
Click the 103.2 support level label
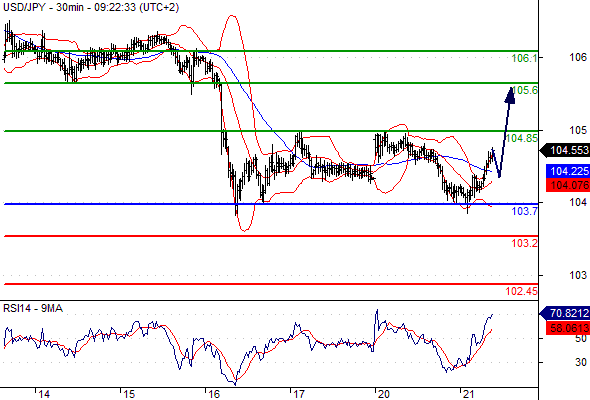tap(525, 243)
